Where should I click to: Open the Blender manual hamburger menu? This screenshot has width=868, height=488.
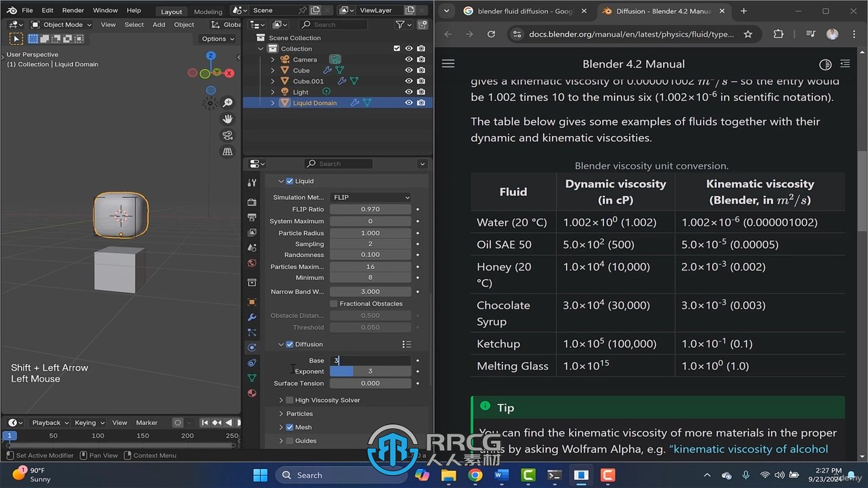pyautogui.click(x=448, y=64)
